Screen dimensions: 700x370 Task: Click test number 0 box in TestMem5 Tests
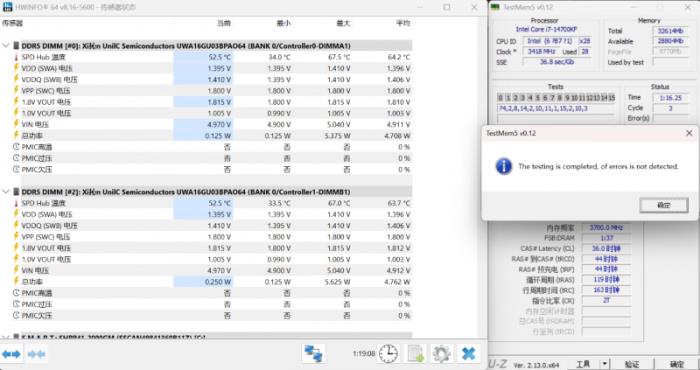tap(500, 97)
